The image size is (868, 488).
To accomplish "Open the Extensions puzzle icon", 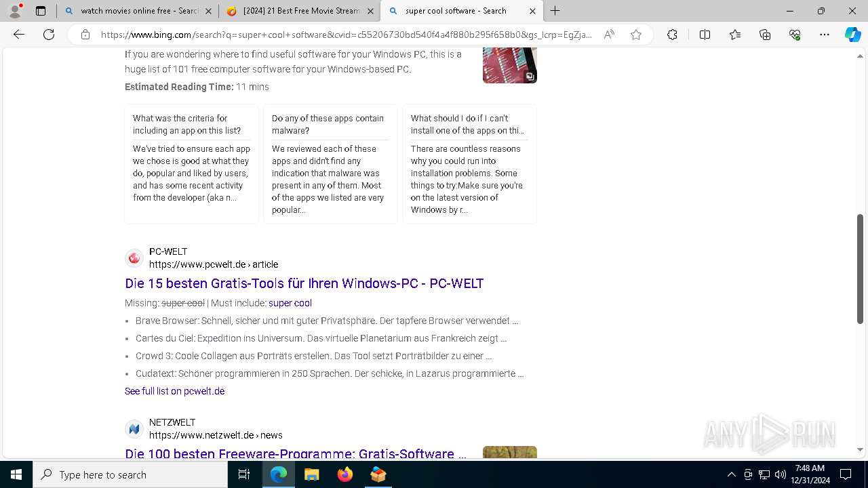I will [x=672, y=35].
